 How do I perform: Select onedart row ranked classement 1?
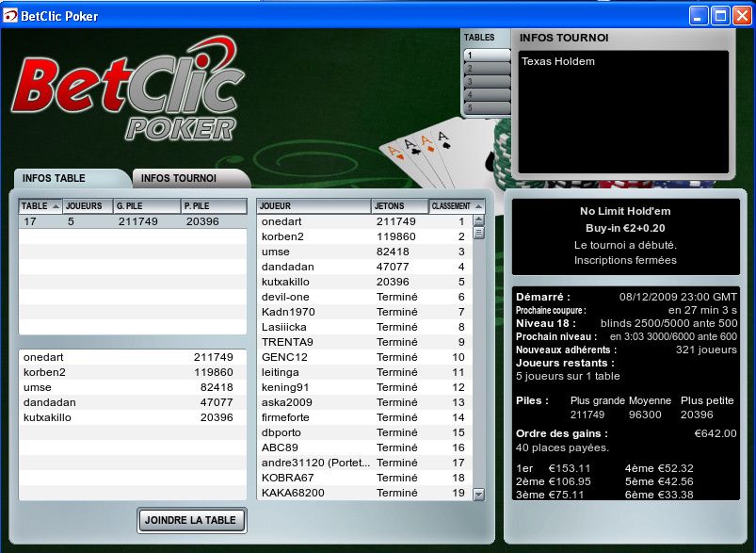364,221
